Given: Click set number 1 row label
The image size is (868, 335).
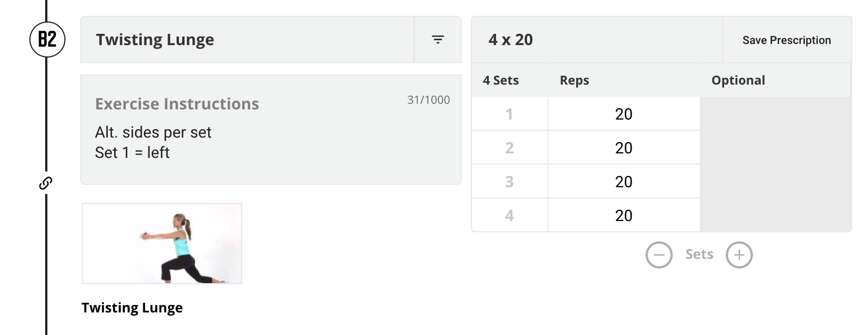Looking at the screenshot, I should click(509, 114).
